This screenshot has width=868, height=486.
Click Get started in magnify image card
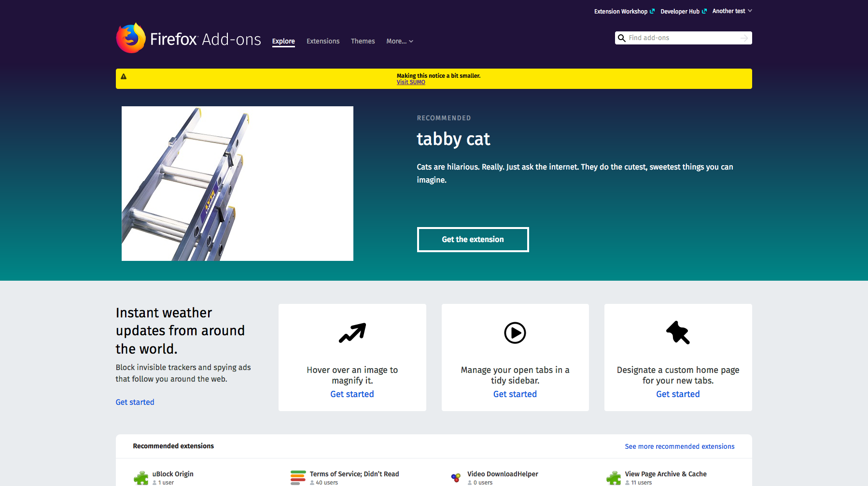pos(352,394)
